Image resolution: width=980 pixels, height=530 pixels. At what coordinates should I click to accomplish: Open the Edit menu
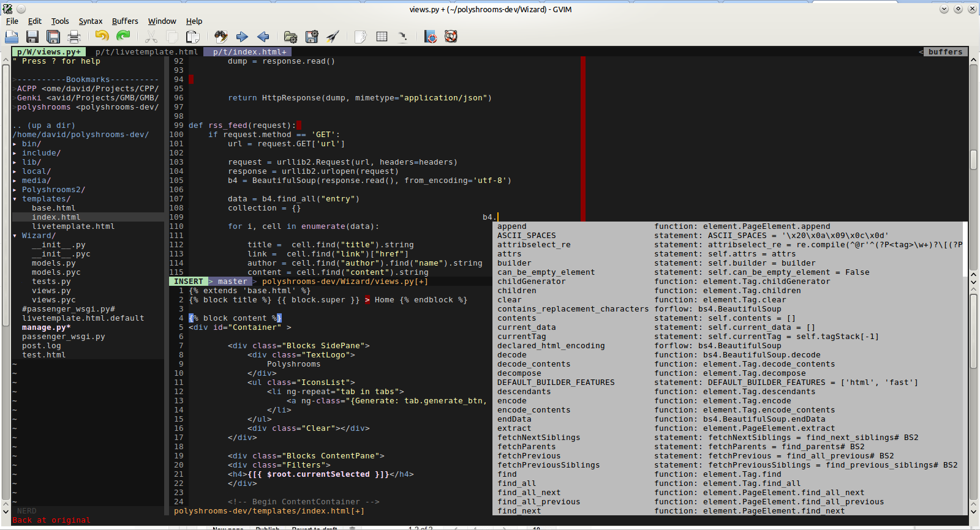[x=35, y=21]
